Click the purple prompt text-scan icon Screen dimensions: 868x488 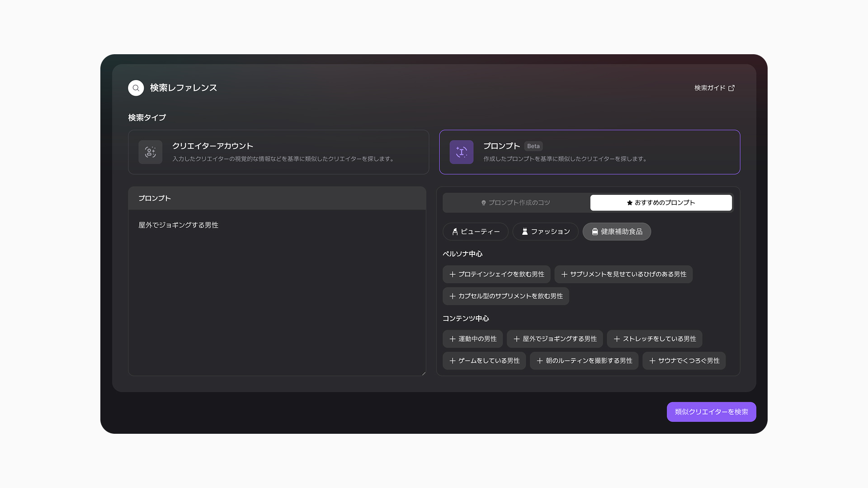461,152
